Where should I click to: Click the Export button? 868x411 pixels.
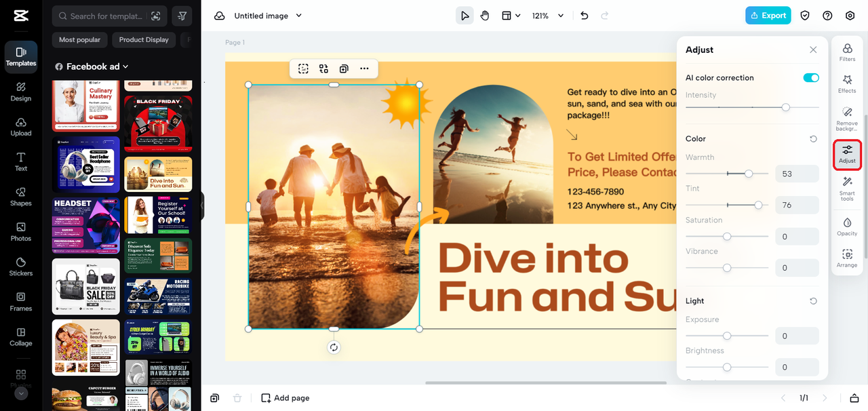pyautogui.click(x=768, y=16)
